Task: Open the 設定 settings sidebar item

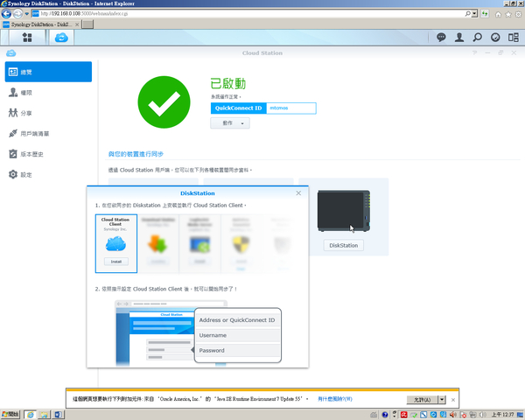Action: [x=48, y=174]
